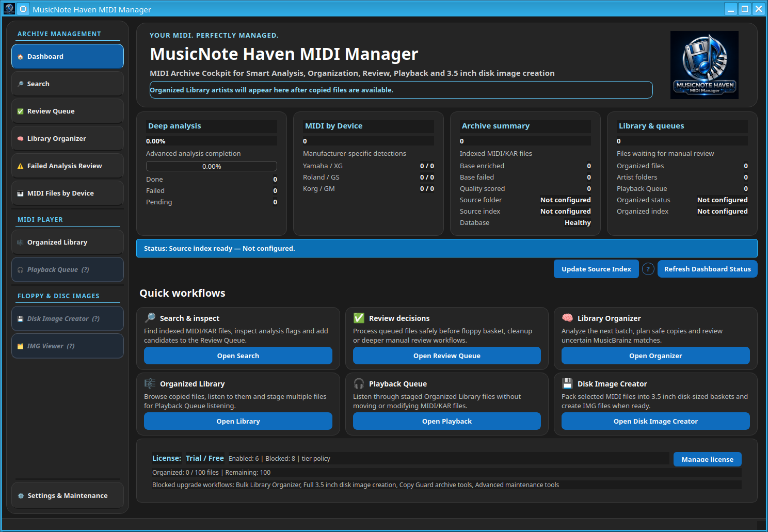Open the Dashboard sidebar item

pos(68,56)
